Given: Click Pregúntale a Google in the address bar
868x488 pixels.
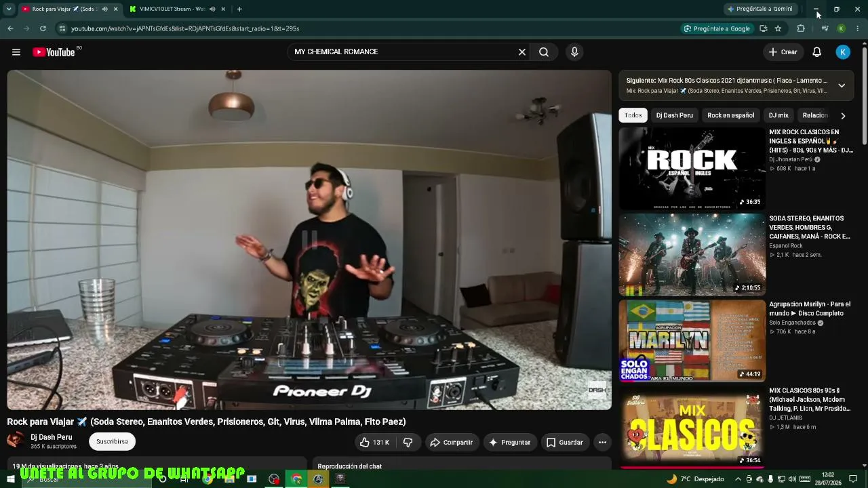Looking at the screenshot, I should click(717, 28).
